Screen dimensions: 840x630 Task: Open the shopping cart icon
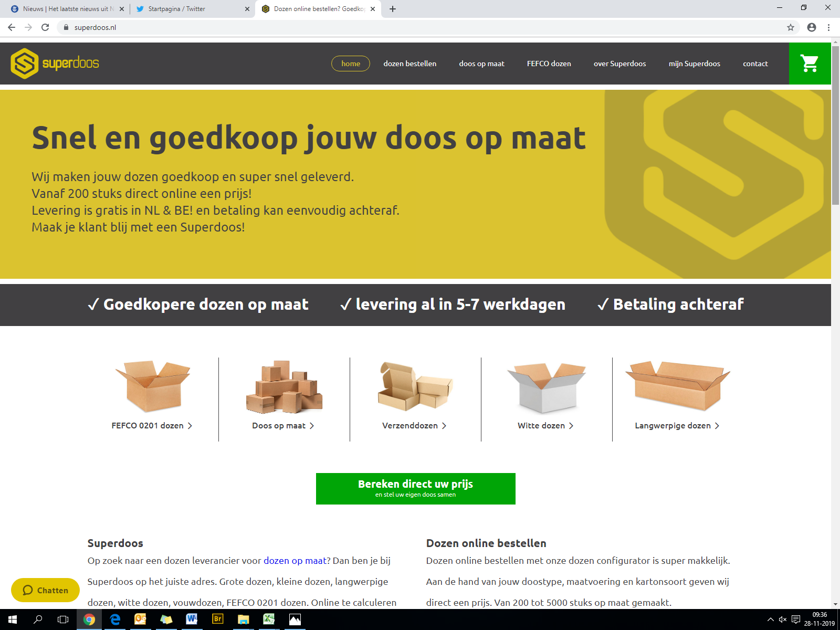(810, 64)
